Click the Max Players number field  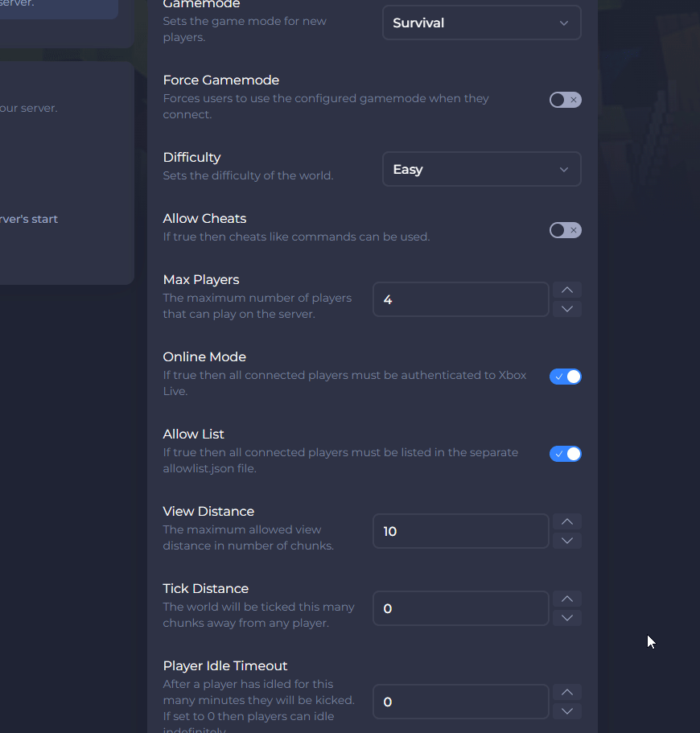click(460, 299)
